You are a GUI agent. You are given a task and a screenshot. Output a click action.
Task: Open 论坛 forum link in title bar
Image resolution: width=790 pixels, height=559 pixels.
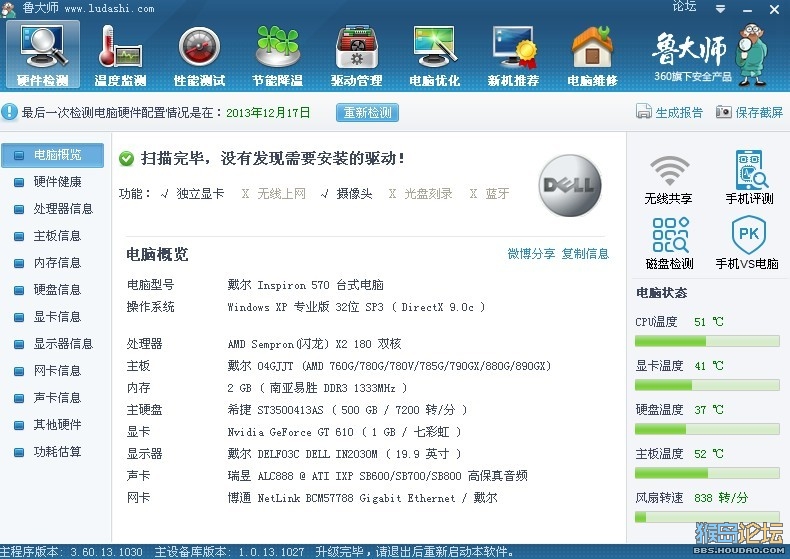pos(684,7)
